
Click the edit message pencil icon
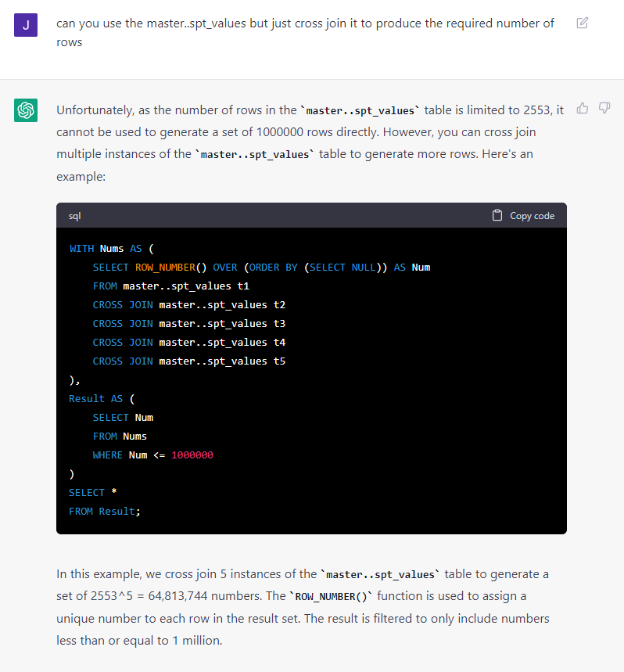582,23
